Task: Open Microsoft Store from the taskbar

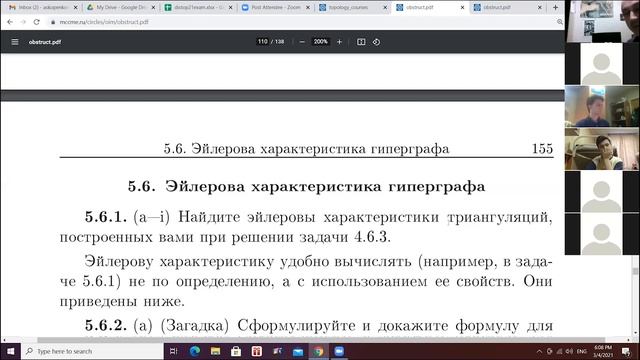Action: [236, 351]
